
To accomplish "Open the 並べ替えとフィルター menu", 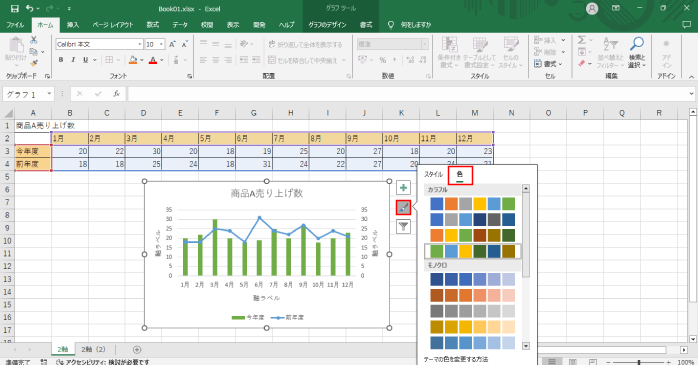I will 610,52.
